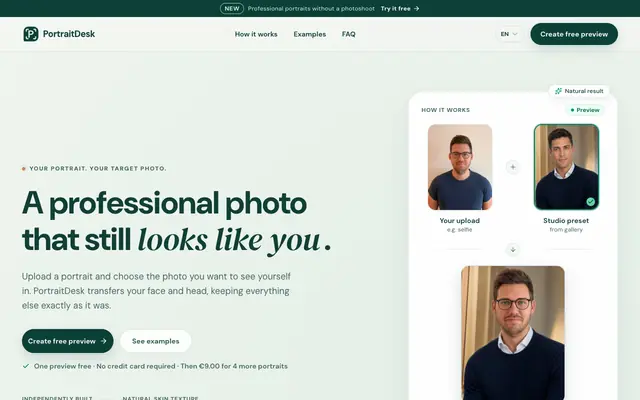640x400 pixels.
Task: Select the Studio preset portrait thumbnail
Action: 567,167
